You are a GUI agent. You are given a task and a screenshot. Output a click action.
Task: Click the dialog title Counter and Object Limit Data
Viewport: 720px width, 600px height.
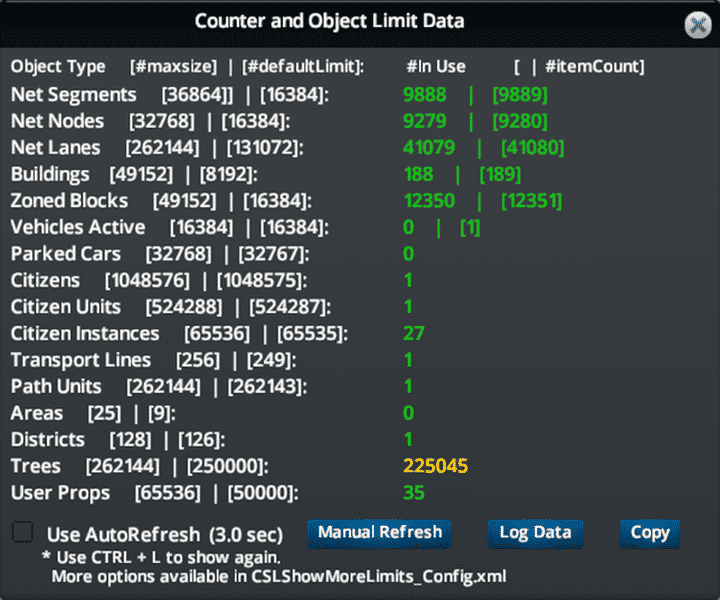click(x=329, y=21)
